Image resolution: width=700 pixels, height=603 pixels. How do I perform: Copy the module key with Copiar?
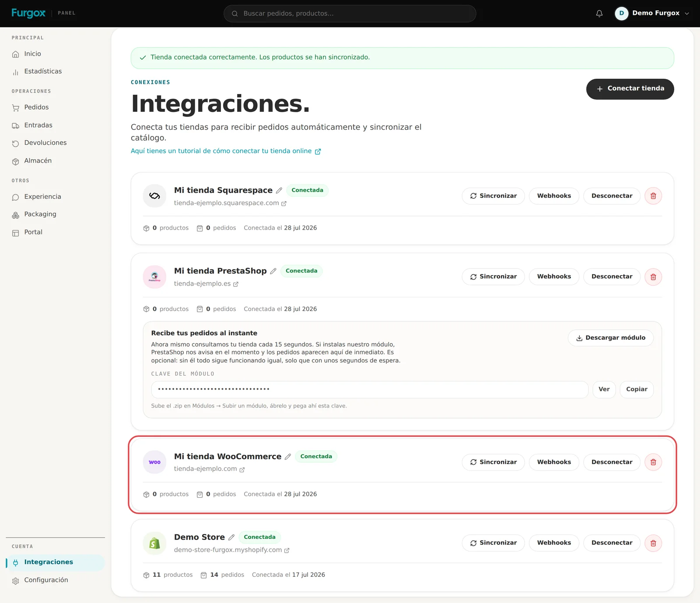coord(637,389)
